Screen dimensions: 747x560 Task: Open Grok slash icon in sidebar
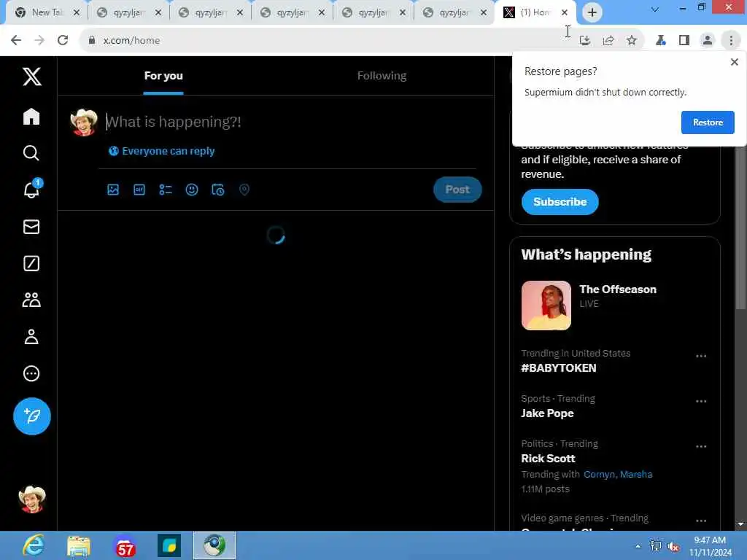(x=31, y=263)
